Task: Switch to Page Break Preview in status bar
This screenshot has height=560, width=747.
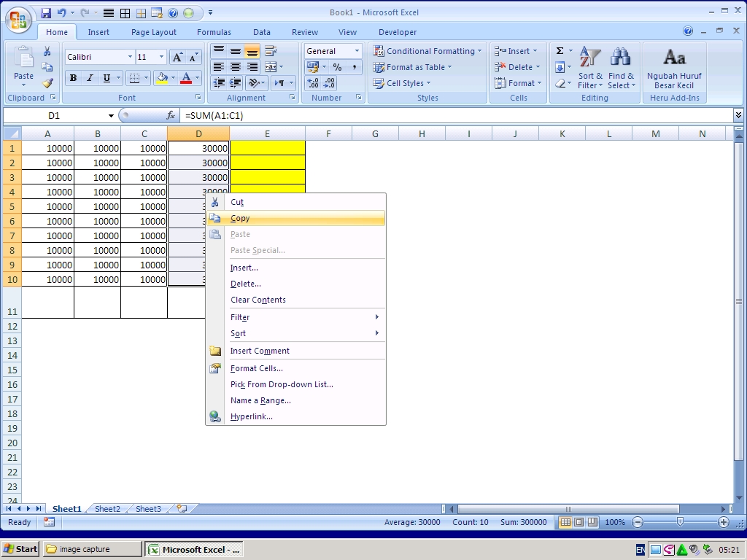Action: point(592,522)
